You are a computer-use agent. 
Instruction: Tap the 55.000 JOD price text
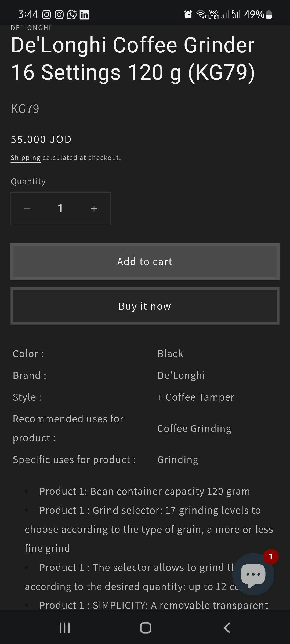(41, 140)
